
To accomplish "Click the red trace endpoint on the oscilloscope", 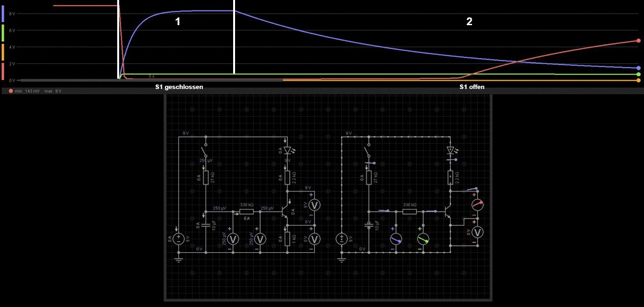I will (638, 41).
